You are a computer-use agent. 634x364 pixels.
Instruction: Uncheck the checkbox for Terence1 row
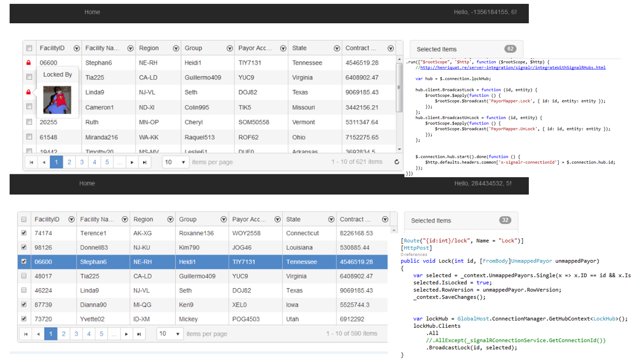coord(24,233)
